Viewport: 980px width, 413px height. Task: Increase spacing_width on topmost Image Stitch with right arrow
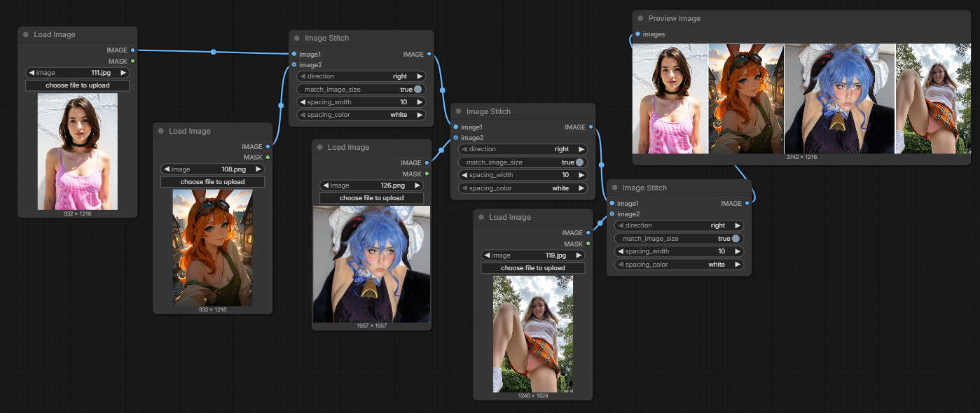pyautogui.click(x=420, y=102)
